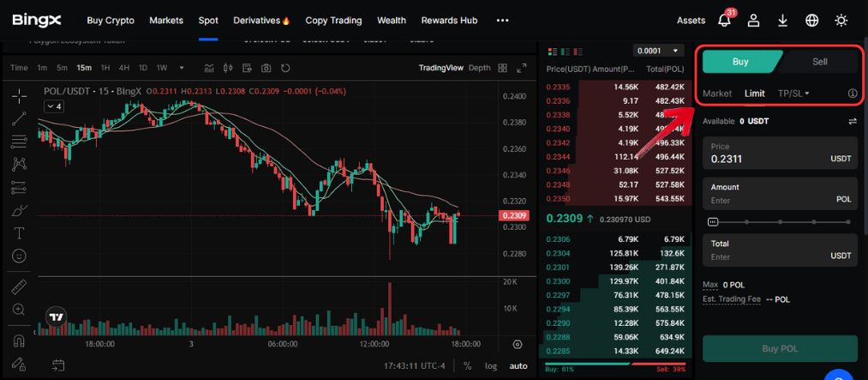Open the Buy Crypto menu
The image size is (868, 380).
pos(111,21)
